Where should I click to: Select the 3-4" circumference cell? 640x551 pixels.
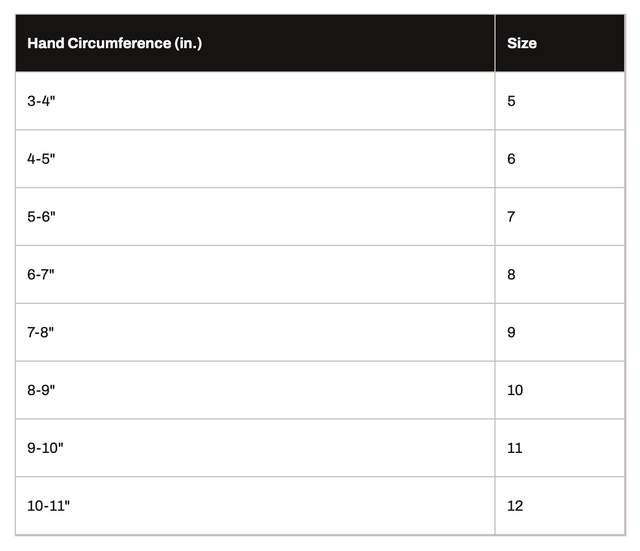pyautogui.click(x=255, y=101)
